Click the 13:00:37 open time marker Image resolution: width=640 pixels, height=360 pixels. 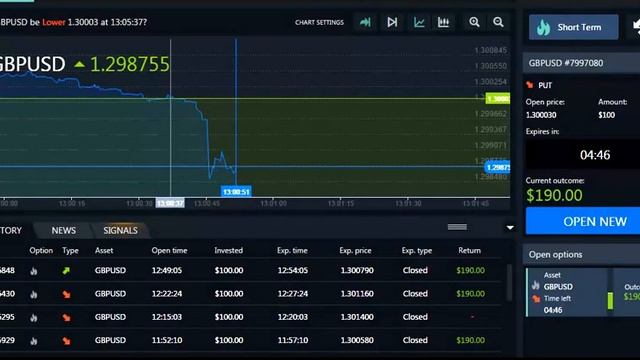[170, 203]
